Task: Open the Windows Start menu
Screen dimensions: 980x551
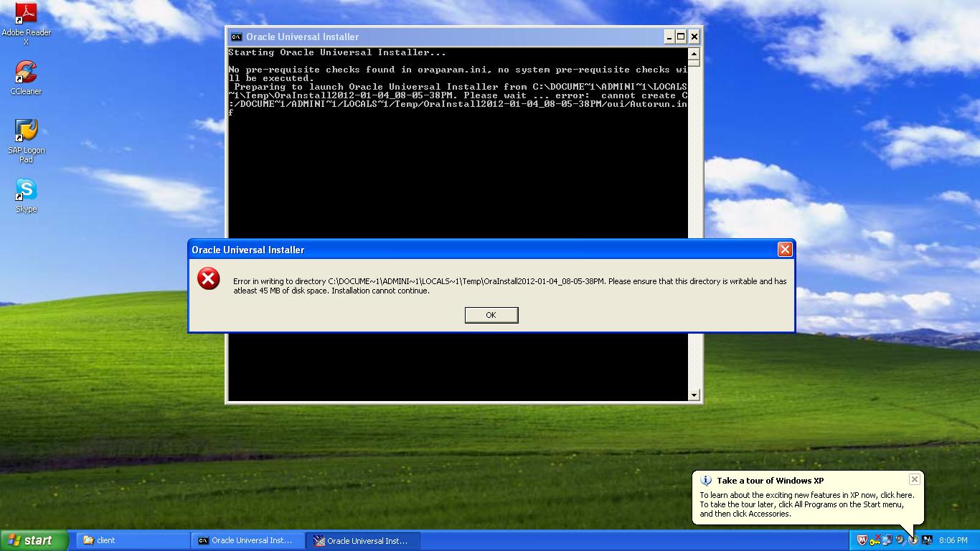Action: (34, 540)
